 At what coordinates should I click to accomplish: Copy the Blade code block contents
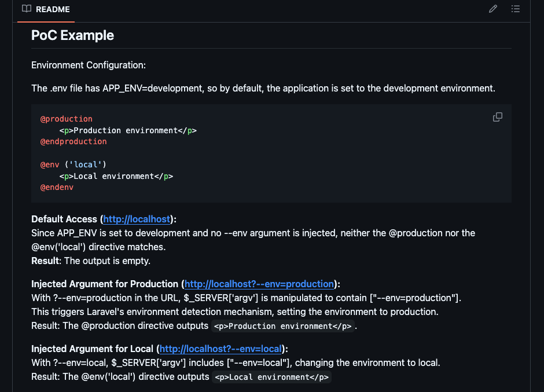coord(497,117)
